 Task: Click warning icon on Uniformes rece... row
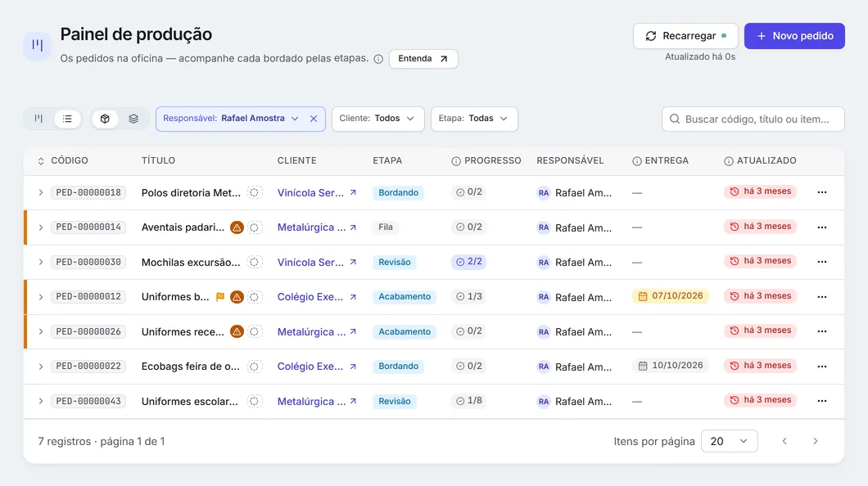tap(237, 331)
